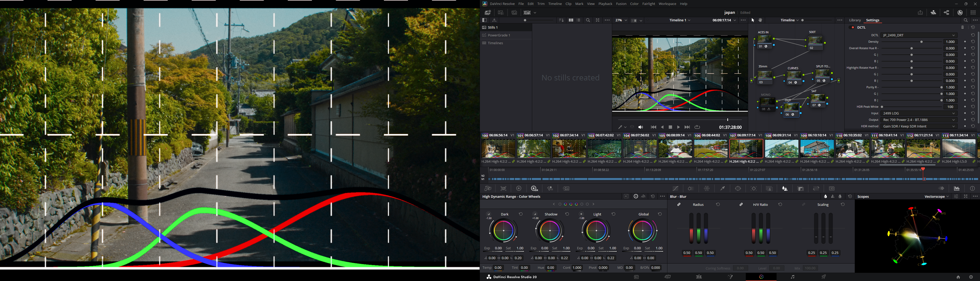
Task: Switch gallery to thumbnail grid view
Action: (571, 20)
